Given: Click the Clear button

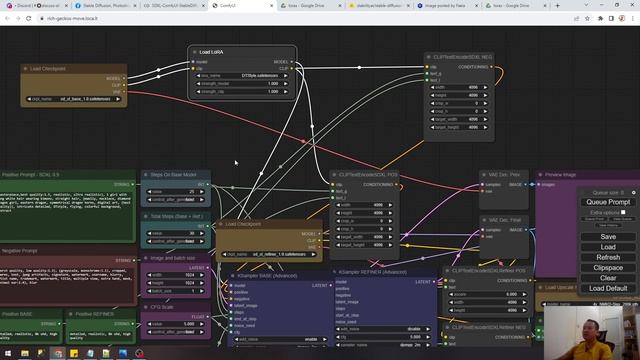Looking at the screenshot, I should point(608,278).
